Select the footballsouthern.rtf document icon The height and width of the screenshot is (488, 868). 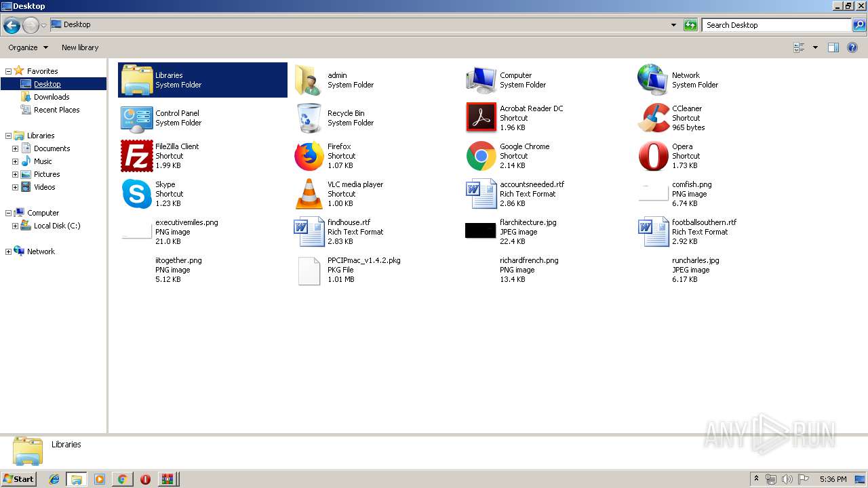click(653, 232)
